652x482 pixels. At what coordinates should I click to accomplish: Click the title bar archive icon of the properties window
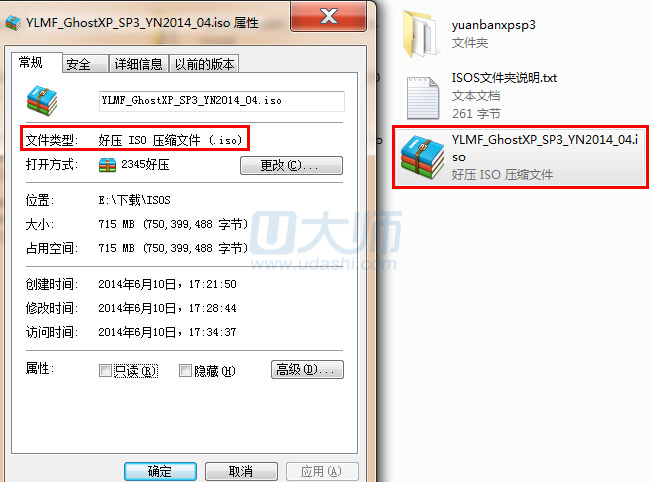point(13,23)
